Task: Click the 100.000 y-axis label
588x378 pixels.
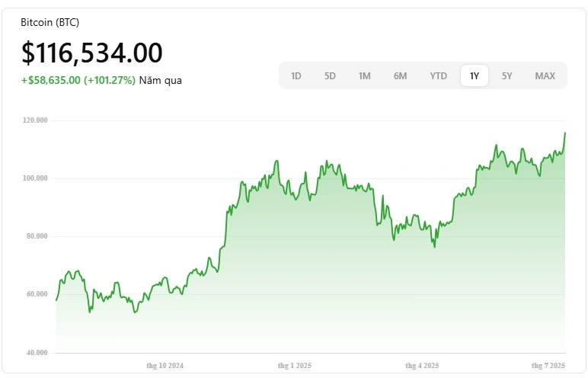Action: [36, 178]
